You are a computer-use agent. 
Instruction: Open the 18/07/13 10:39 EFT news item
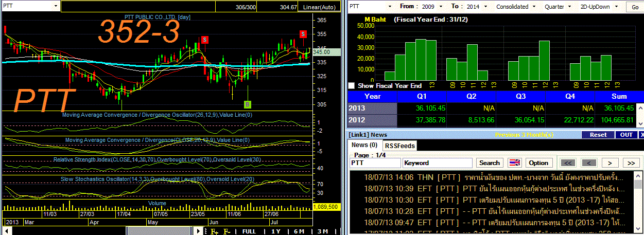[495, 188]
